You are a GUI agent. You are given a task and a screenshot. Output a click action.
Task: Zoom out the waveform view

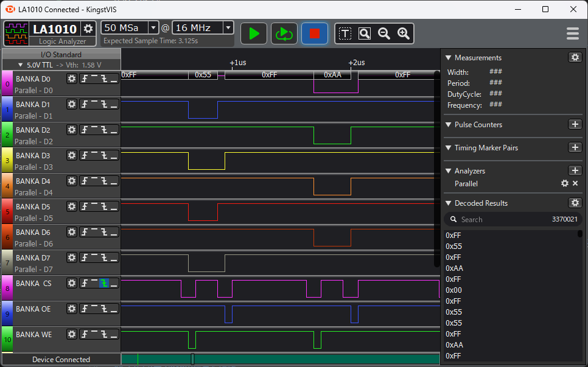384,33
